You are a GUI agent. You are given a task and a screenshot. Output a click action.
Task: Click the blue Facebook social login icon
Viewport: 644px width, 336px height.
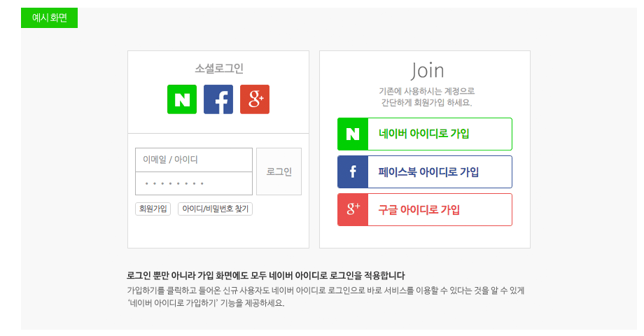click(x=218, y=99)
